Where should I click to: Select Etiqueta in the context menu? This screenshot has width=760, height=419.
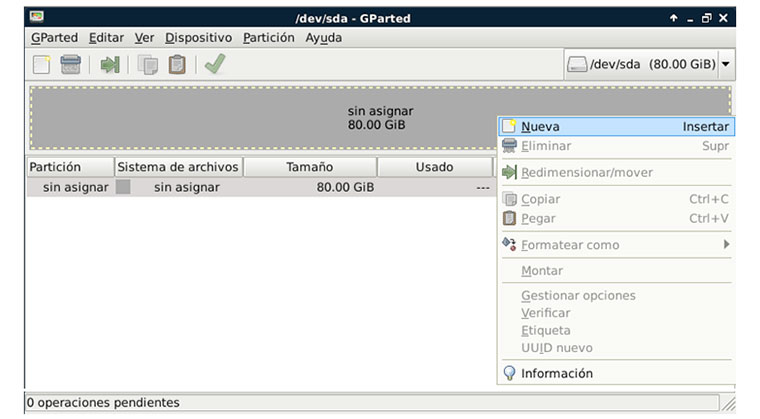(616, 330)
